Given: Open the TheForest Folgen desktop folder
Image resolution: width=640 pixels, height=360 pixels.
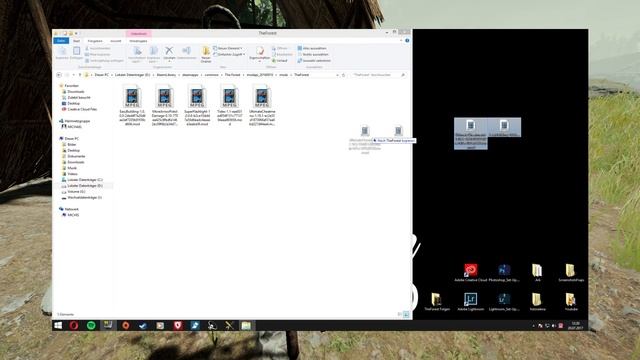Looking at the screenshot, I should coord(437,302).
